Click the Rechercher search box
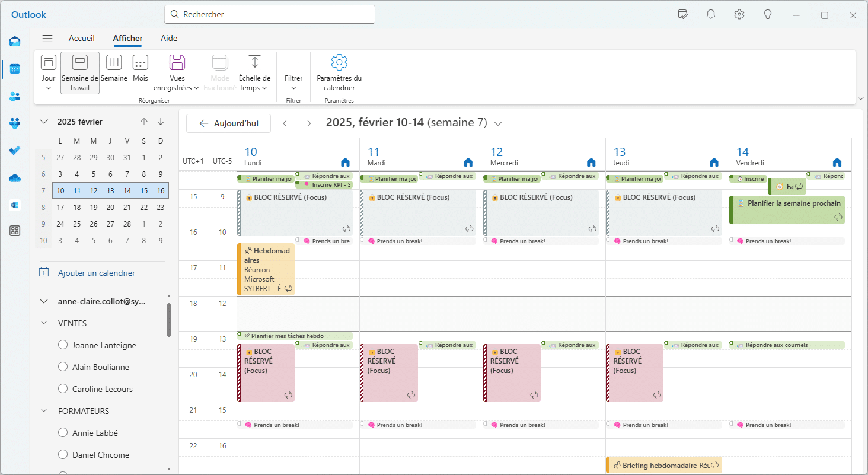This screenshot has height=475, width=868. point(270,14)
